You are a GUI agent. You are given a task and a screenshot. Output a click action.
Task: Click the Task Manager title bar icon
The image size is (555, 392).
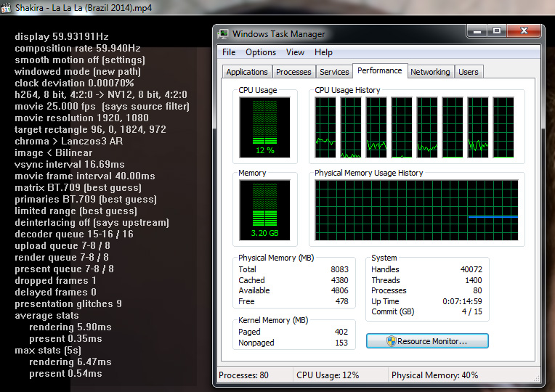pos(223,33)
